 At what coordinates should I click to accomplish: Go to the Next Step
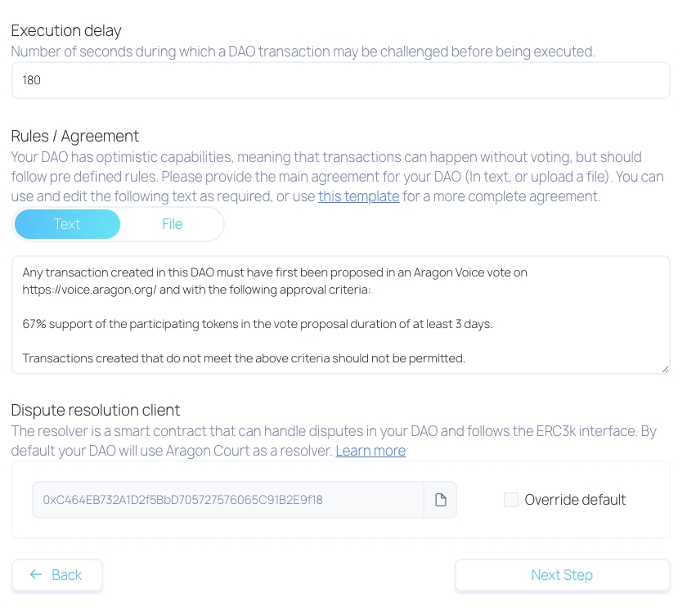(562, 575)
